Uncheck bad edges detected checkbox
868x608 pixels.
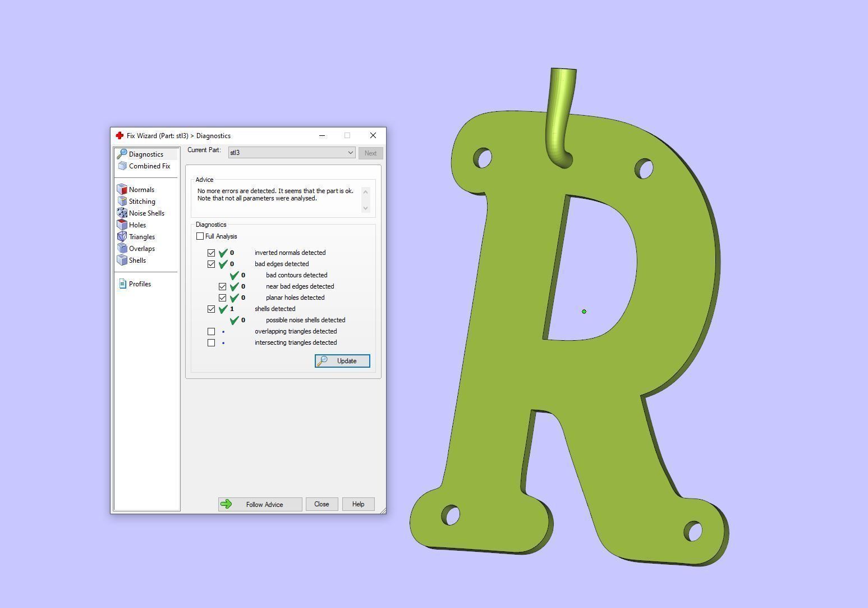211,264
